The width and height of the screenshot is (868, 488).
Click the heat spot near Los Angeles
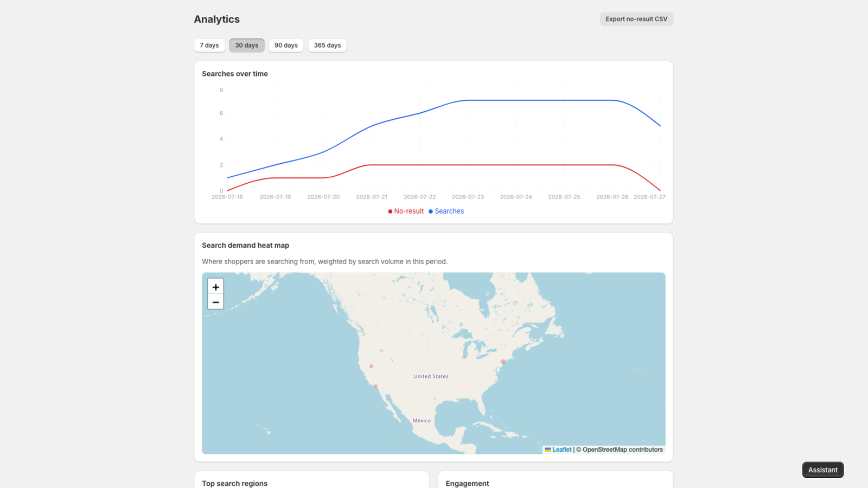pyautogui.click(x=375, y=386)
